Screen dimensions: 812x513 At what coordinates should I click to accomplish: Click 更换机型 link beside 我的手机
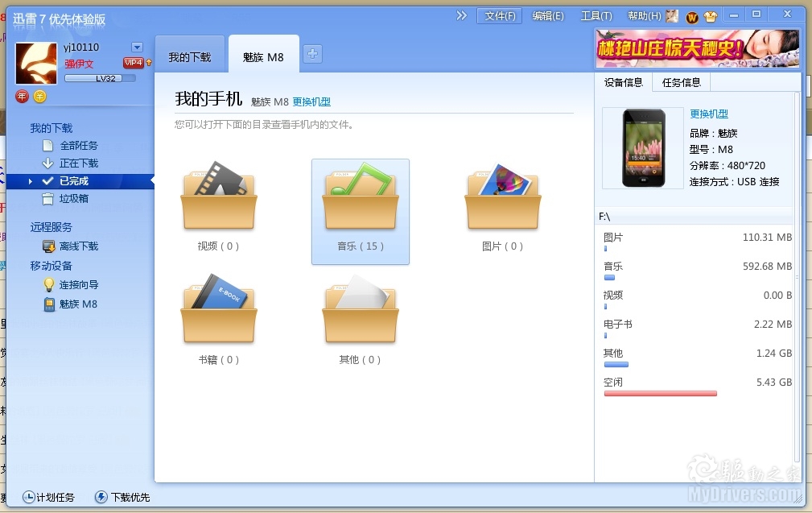[311, 102]
